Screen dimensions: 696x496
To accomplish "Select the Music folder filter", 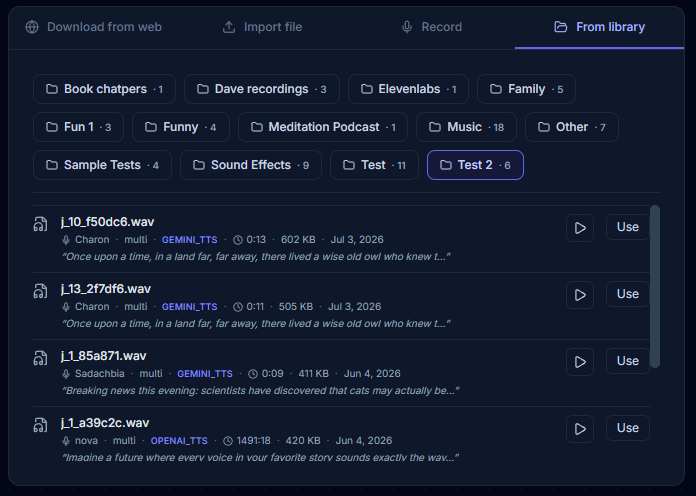I will (x=467, y=127).
